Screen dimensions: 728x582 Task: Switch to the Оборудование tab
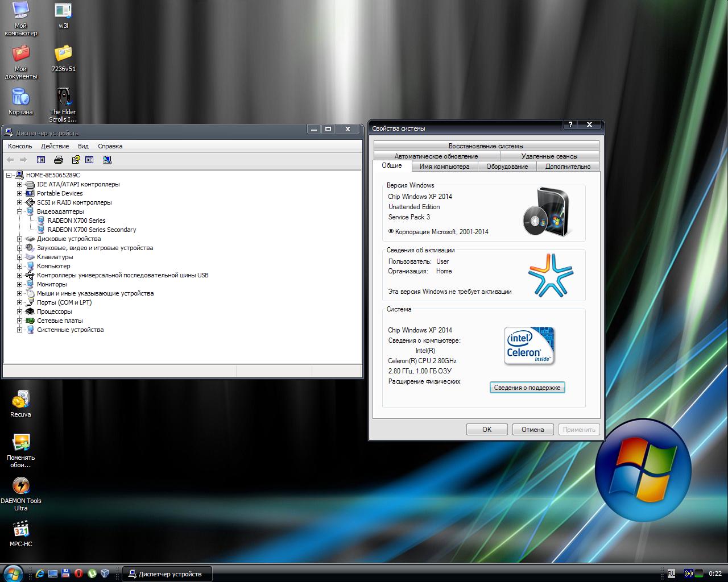pyautogui.click(x=507, y=167)
